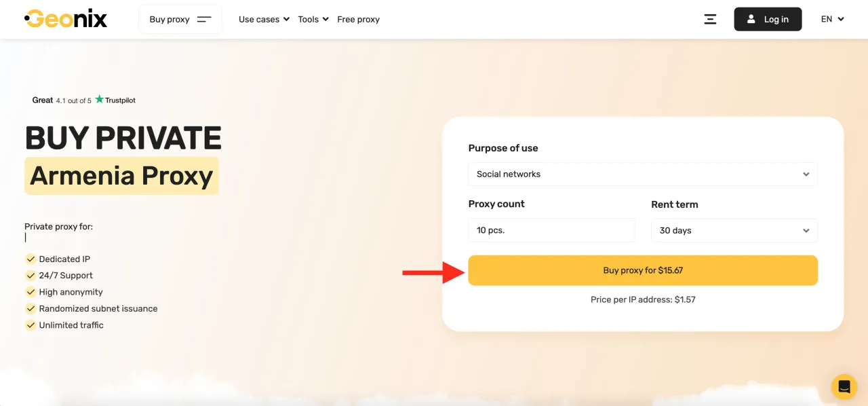This screenshot has width=868, height=406.
Task: Click the user icon in Log in
Action: 751,19
